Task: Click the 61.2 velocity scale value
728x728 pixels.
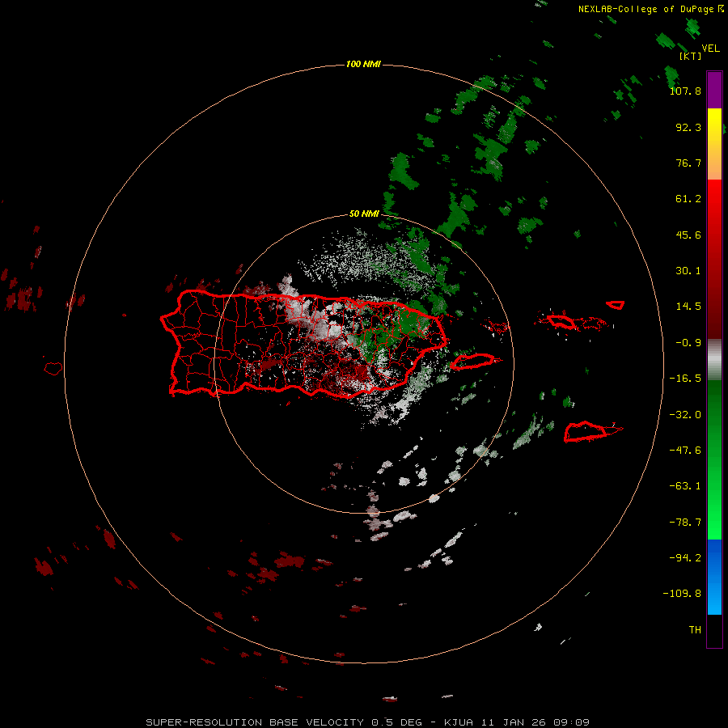Action: 688,199
